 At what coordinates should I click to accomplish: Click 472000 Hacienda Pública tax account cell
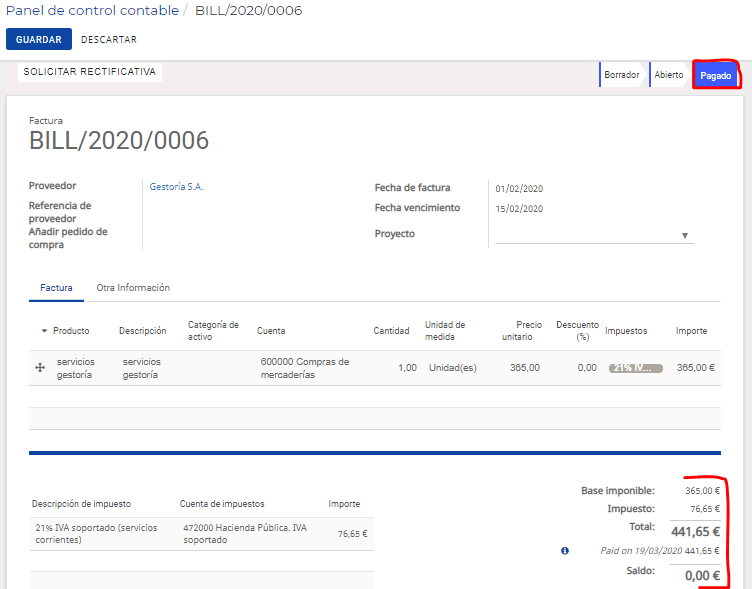[245, 534]
